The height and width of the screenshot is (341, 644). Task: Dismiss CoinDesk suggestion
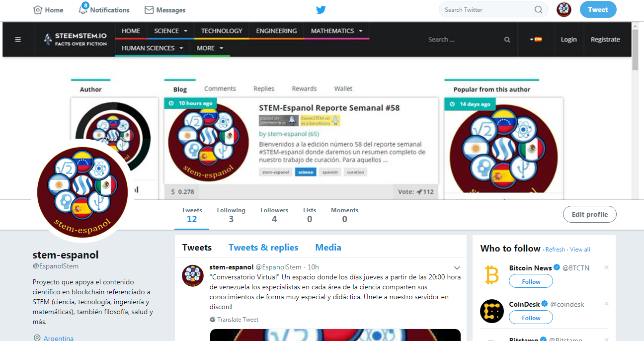(x=606, y=304)
